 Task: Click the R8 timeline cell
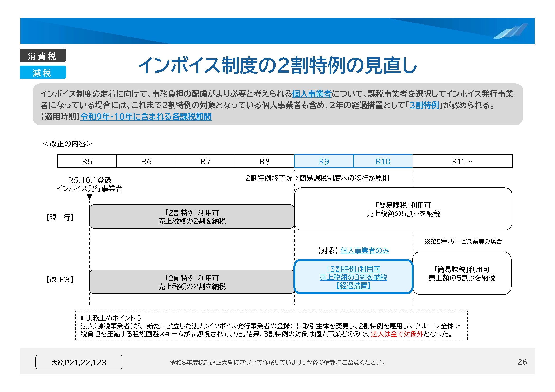pyautogui.click(x=264, y=161)
